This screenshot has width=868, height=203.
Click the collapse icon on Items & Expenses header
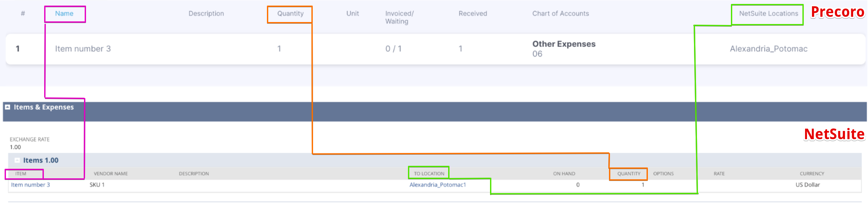(8, 107)
